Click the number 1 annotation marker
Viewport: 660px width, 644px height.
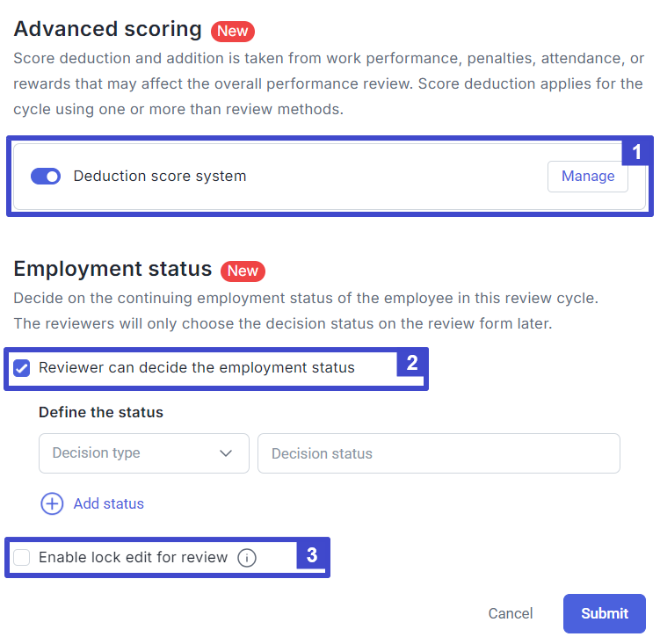pos(636,152)
